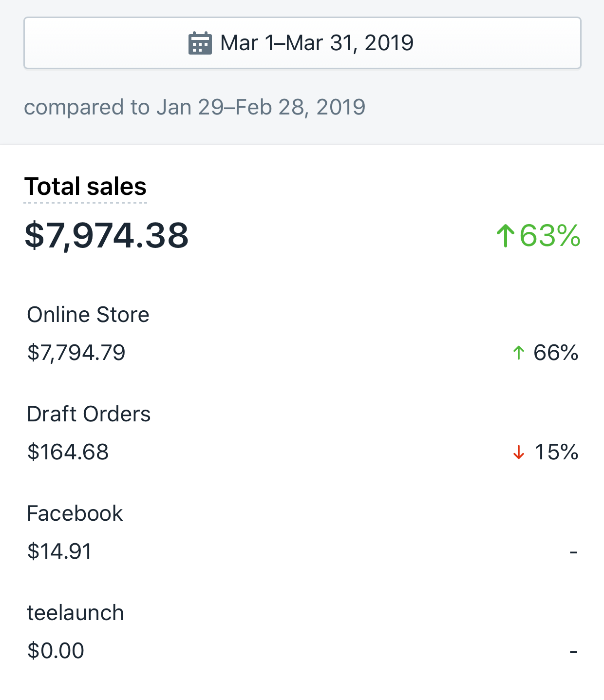Click the 63% total sales change
This screenshot has width=604, height=700.
click(550, 236)
